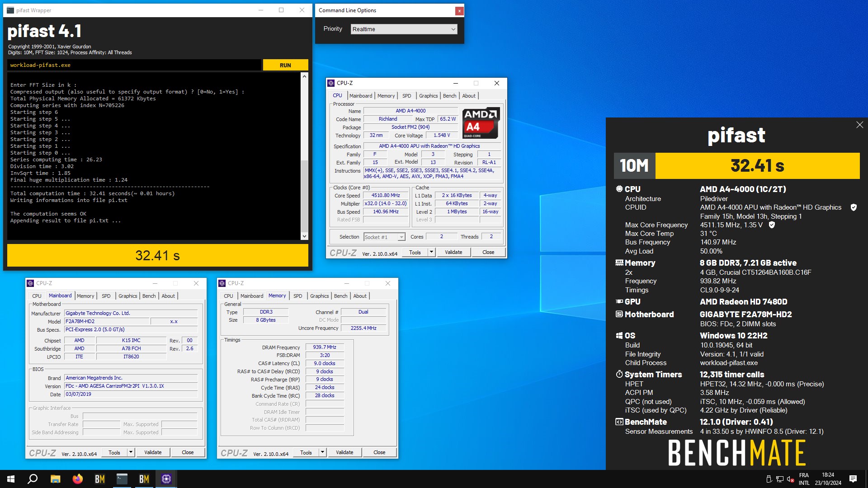Click the OS Windows icon in BenchMate panel
The width and height of the screenshot is (868, 488).
(x=619, y=335)
